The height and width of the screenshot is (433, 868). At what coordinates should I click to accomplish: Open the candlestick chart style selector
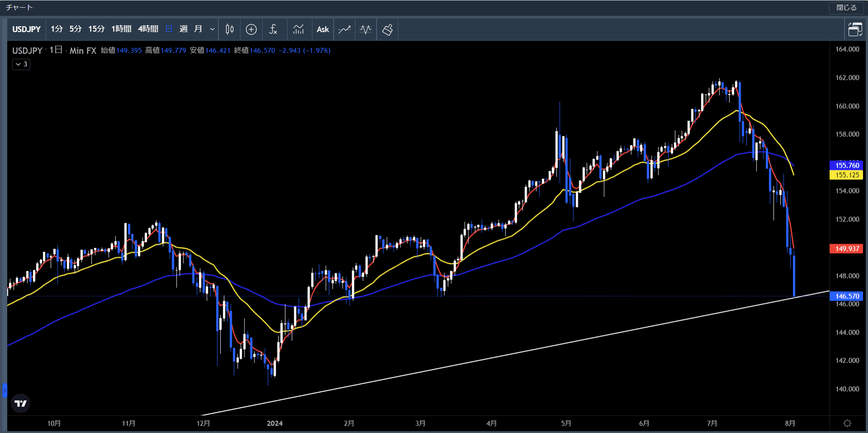click(x=230, y=29)
